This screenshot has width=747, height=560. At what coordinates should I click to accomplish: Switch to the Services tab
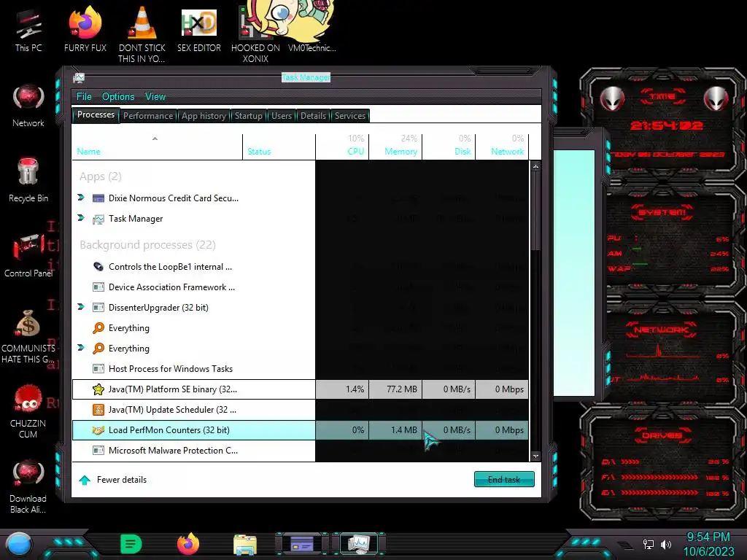349,116
